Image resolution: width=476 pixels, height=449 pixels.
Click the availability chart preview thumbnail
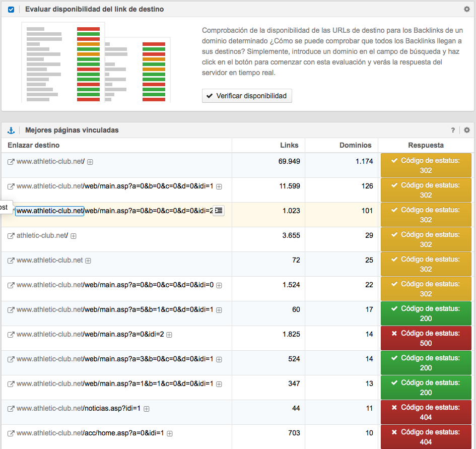click(96, 62)
